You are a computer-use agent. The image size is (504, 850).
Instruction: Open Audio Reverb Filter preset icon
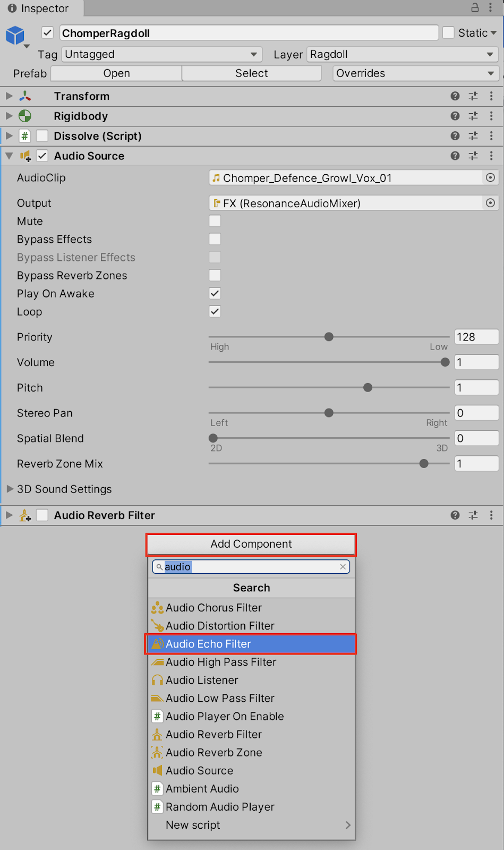[x=473, y=515]
